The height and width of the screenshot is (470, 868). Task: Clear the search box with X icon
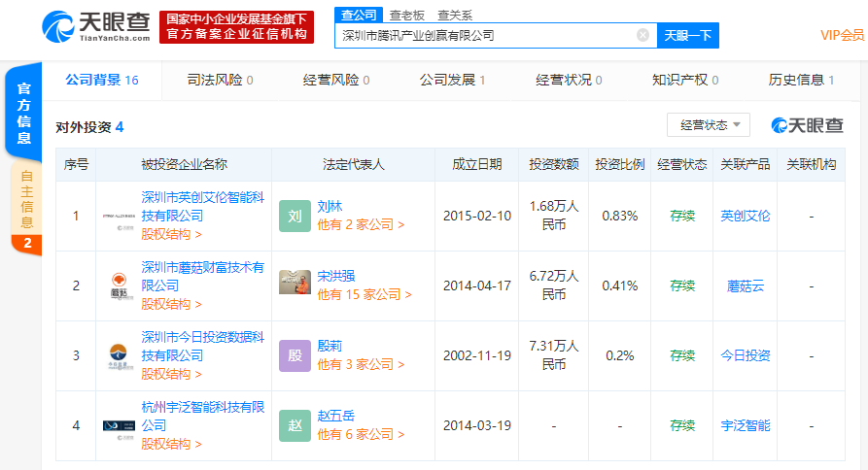642,35
